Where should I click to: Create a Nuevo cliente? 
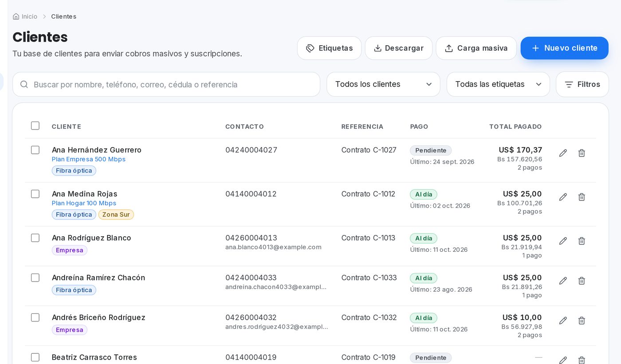pyautogui.click(x=564, y=48)
